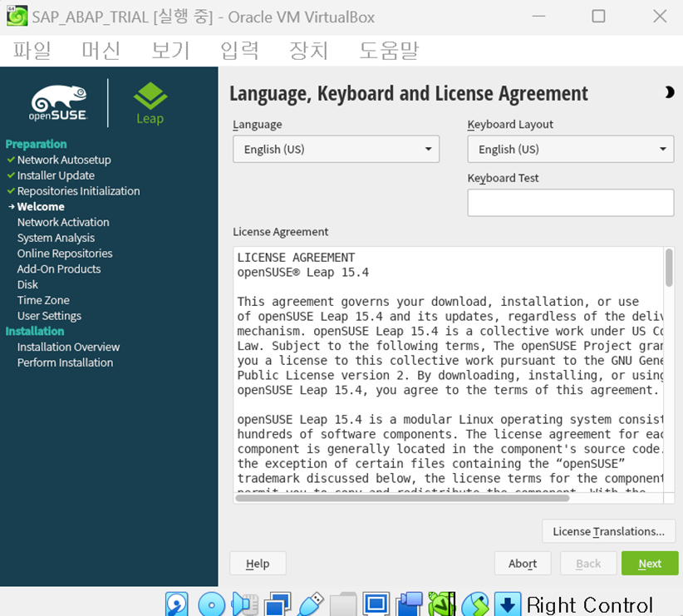Open the 도움말 menu
The width and height of the screenshot is (683, 616).
click(389, 50)
